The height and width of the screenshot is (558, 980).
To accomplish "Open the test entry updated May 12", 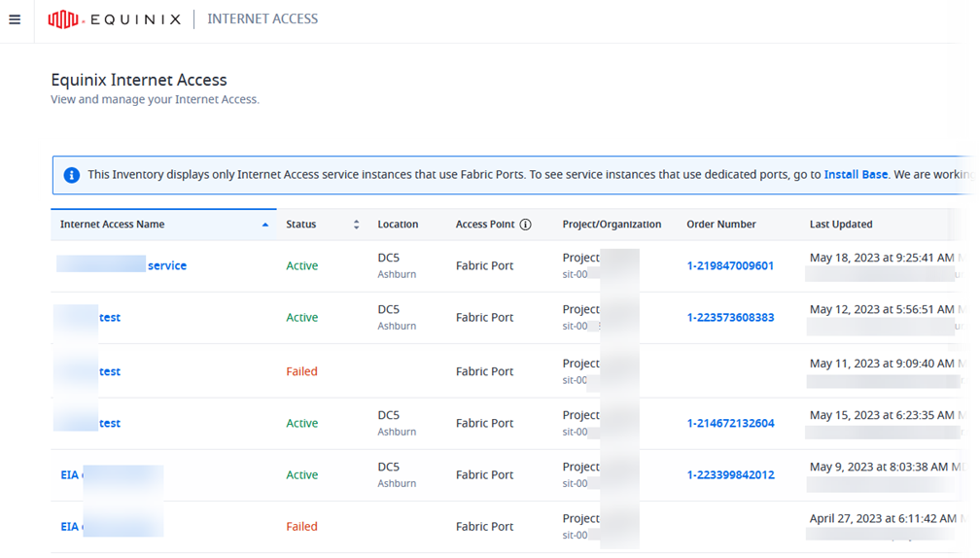I will coord(109,318).
